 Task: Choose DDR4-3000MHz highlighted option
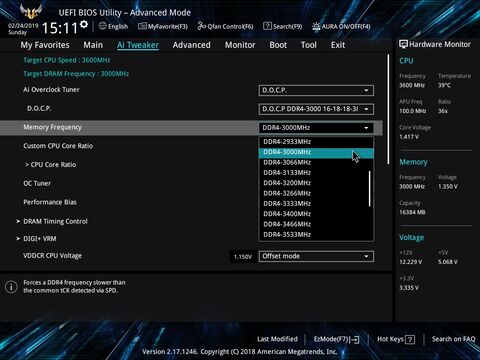click(x=316, y=152)
